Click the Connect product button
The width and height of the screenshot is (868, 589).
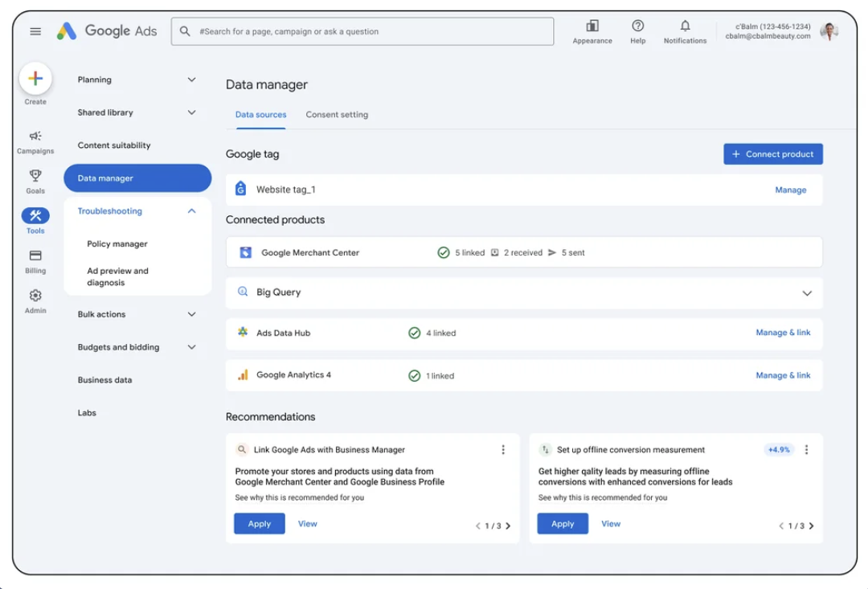point(773,154)
